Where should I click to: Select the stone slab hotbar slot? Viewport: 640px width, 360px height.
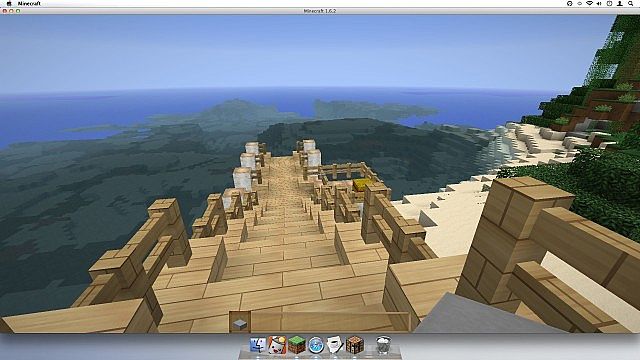click(x=240, y=322)
